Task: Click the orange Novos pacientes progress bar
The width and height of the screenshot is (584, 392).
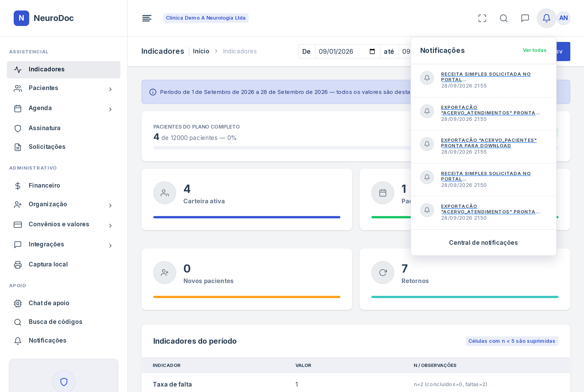Action: (x=246, y=297)
